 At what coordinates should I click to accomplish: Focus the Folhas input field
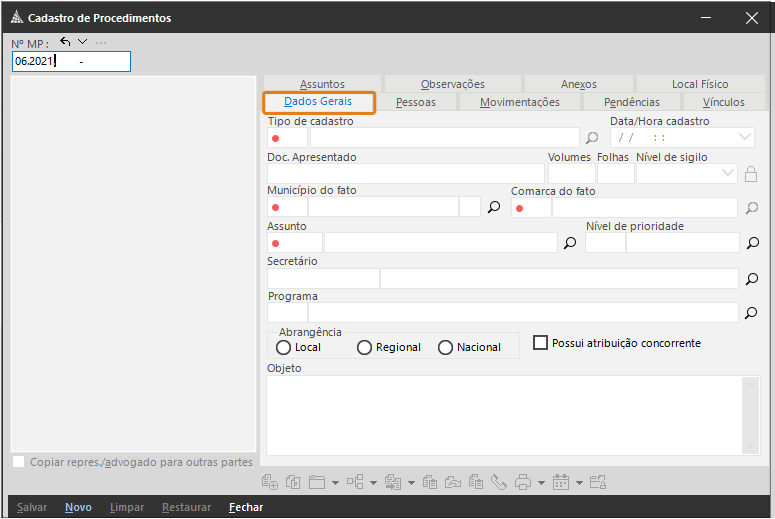click(615, 173)
